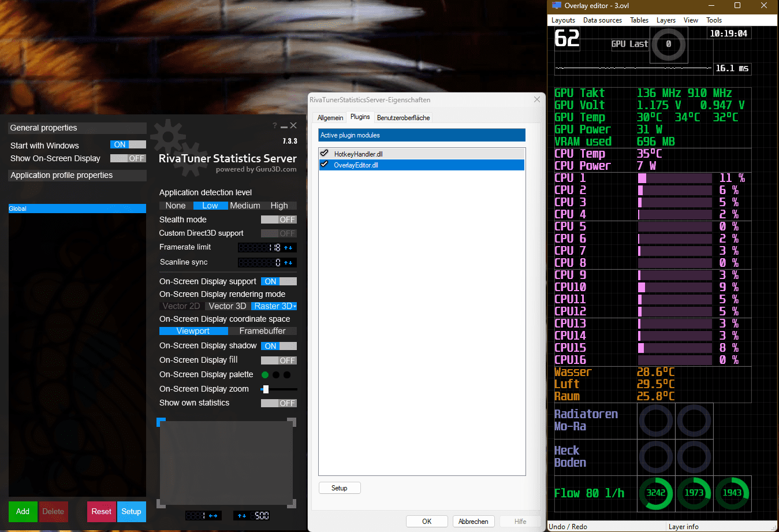Image resolution: width=779 pixels, height=532 pixels.
Task: Switch to Benutzeroberfläche tab
Action: [404, 118]
